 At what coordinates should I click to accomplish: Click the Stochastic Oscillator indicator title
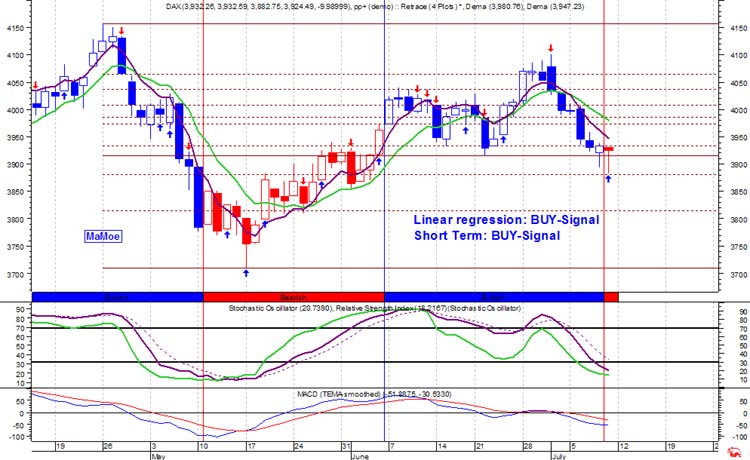[375, 308]
